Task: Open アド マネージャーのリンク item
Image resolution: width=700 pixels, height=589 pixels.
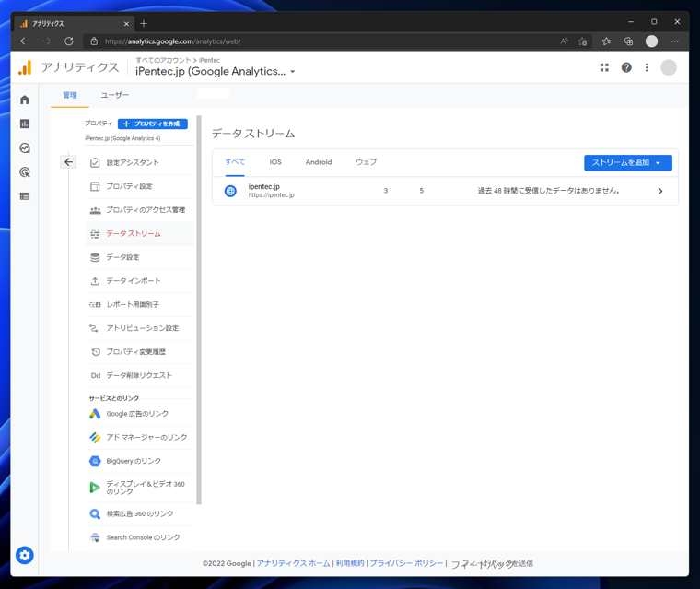Action: pyautogui.click(x=140, y=438)
